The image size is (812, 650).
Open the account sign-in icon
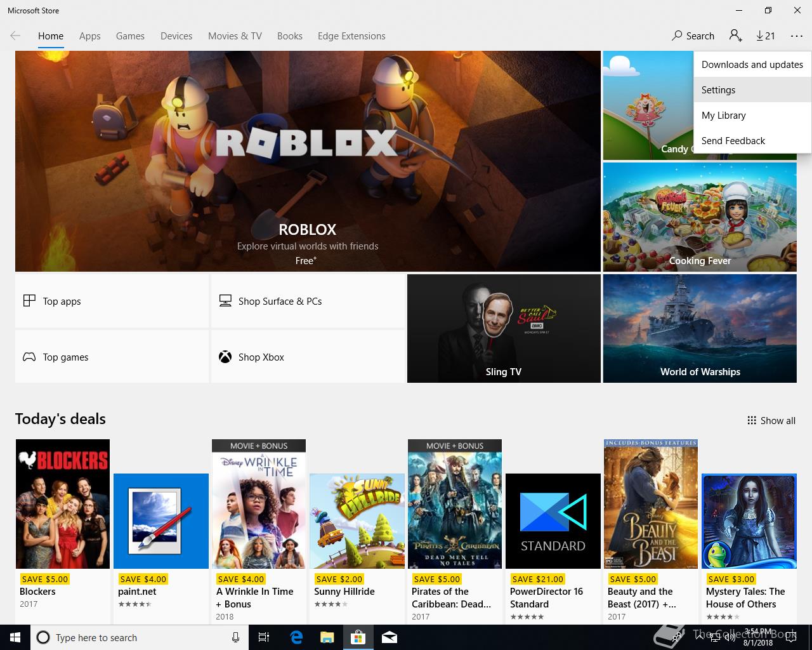tap(736, 36)
